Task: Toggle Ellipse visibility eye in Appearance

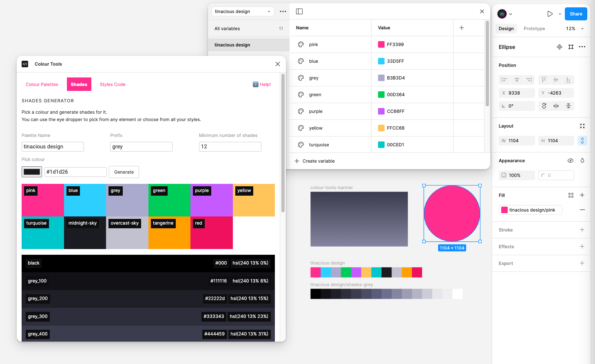Action: (571, 161)
